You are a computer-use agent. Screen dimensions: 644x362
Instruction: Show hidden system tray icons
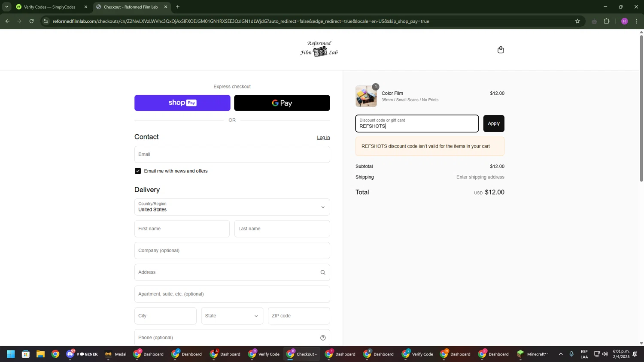561,354
